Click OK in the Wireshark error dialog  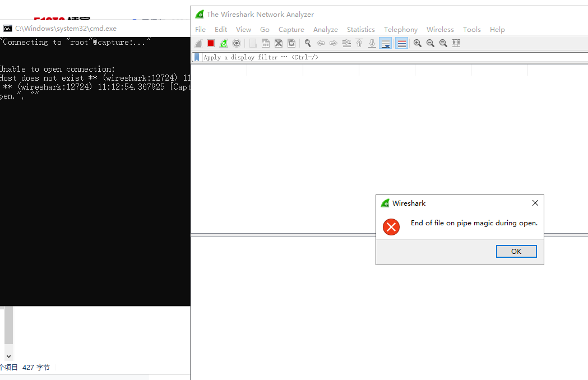click(x=516, y=251)
